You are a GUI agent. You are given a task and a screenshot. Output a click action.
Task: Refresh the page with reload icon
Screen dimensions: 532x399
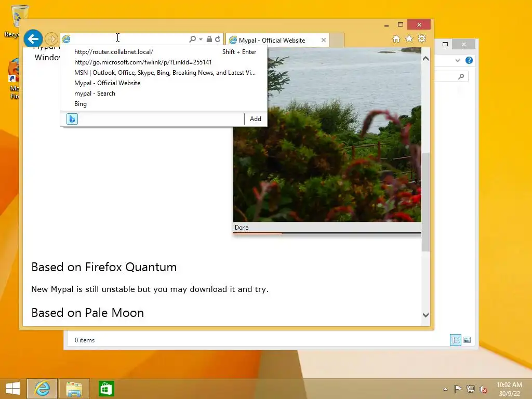coord(218,39)
